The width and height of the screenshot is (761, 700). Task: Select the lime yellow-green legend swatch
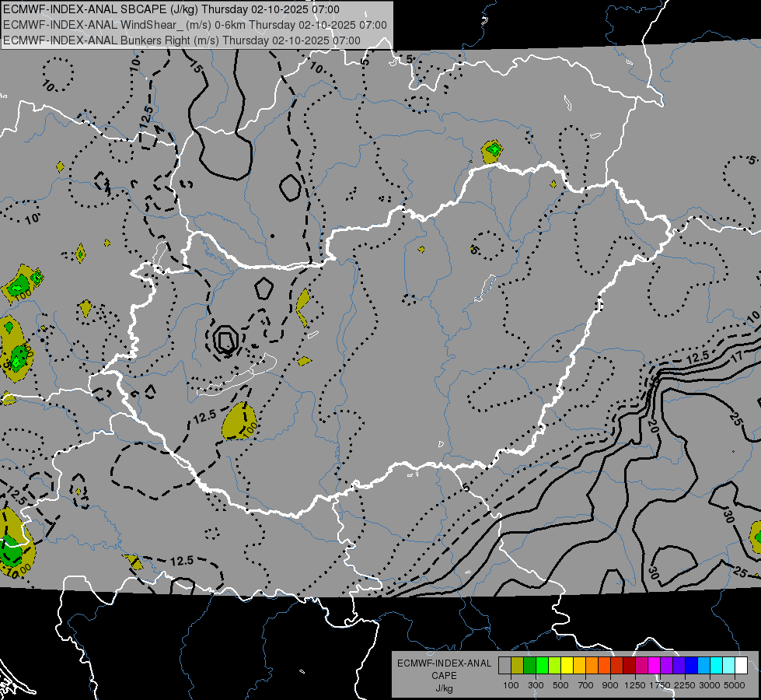click(554, 665)
